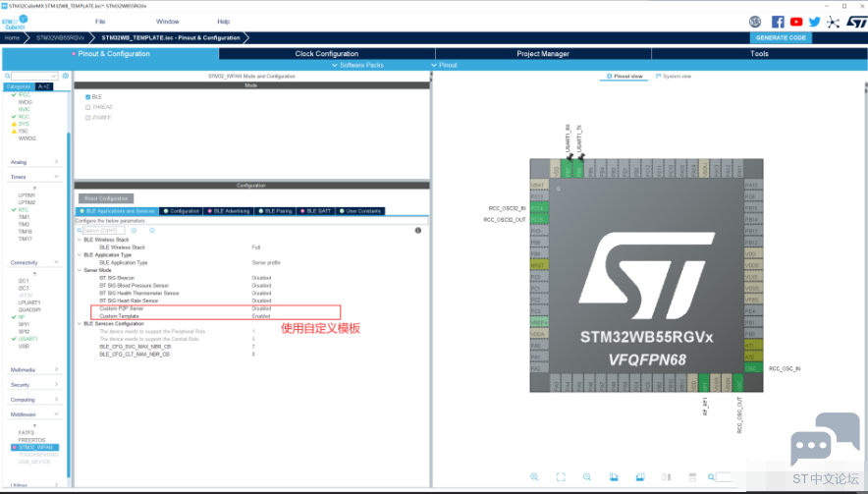This screenshot has width=868, height=494.
Task: Click the parameter Search (Ctrl+F) field
Action: tap(103, 231)
